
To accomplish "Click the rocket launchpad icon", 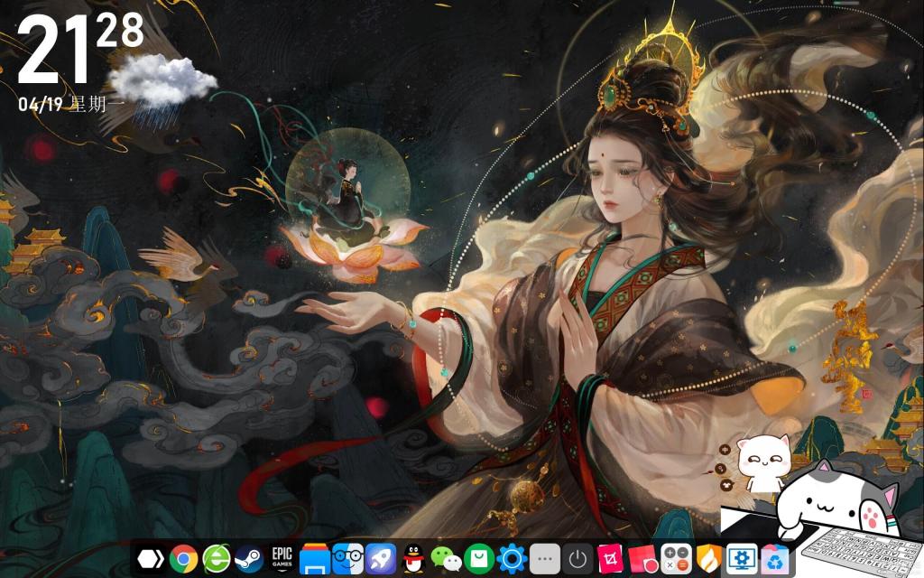I will coord(380,560).
